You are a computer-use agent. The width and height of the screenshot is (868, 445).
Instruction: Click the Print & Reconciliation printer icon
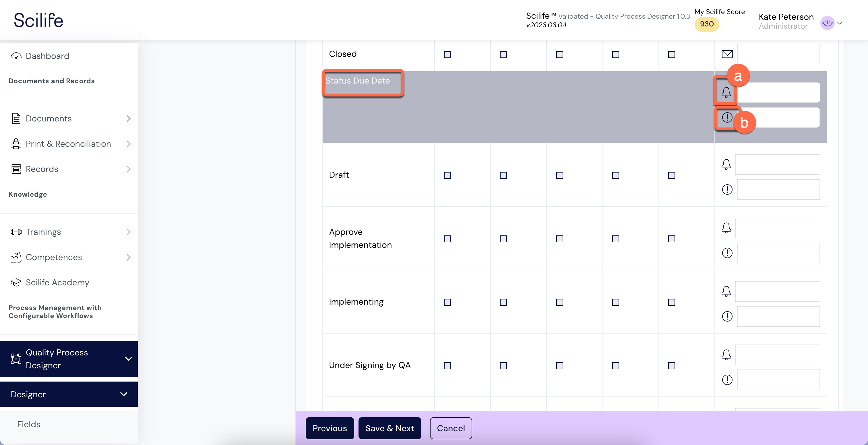click(x=16, y=144)
